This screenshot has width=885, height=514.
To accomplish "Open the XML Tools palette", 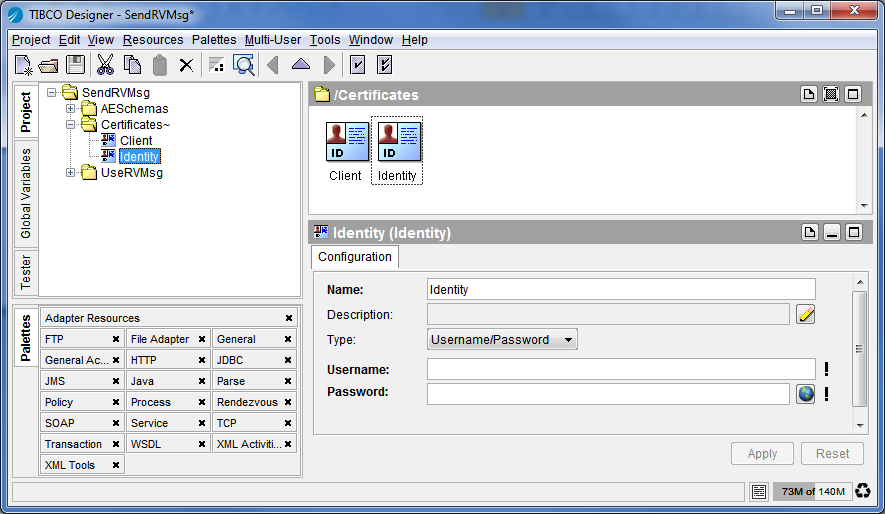I will pos(70,465).
